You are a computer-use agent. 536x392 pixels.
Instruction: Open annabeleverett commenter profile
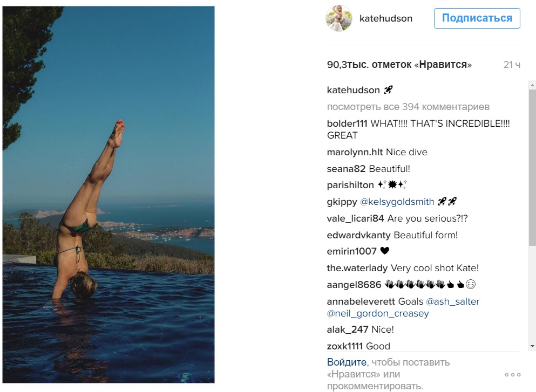[361, 301]
